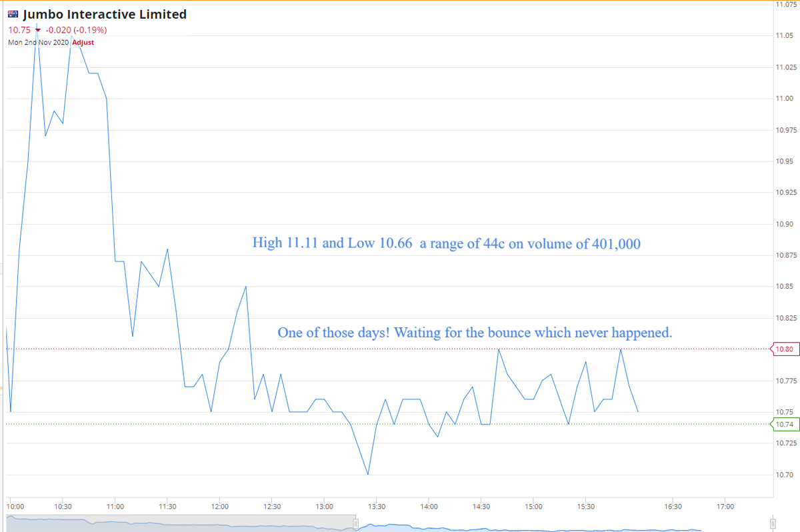
Task: Click the 11:30 time axis label
Action: (x=167, y=506)
